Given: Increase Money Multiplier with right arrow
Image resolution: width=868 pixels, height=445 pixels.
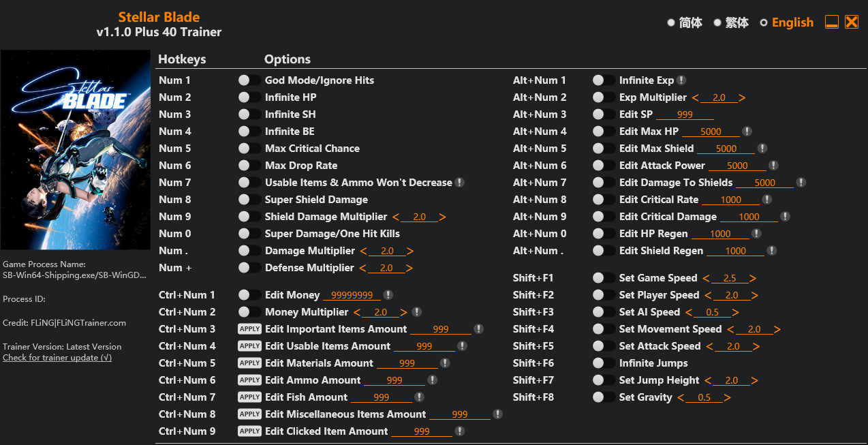Looking at the screenshot, I should [x=404, y=312].
